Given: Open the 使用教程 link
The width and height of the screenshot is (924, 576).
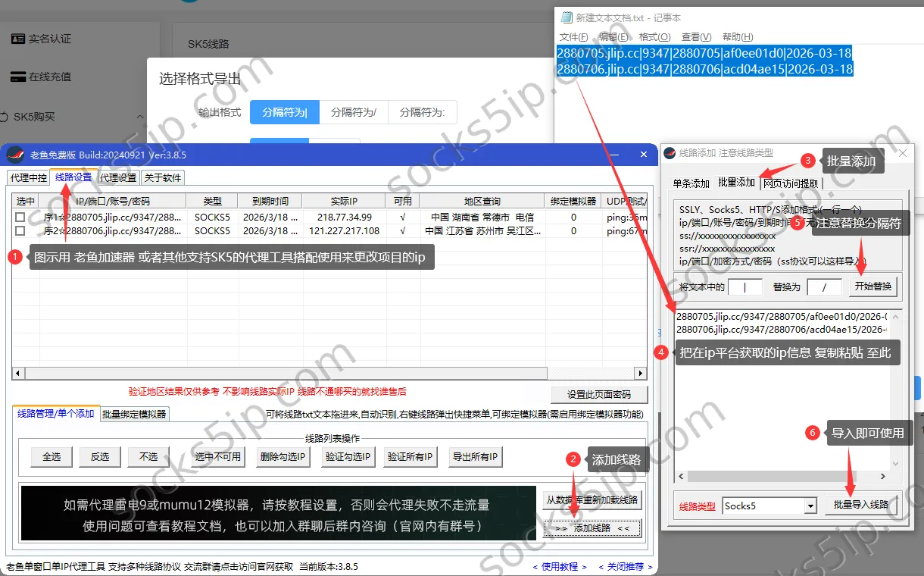Looking at the screenshot, I should tap(560, 566).
